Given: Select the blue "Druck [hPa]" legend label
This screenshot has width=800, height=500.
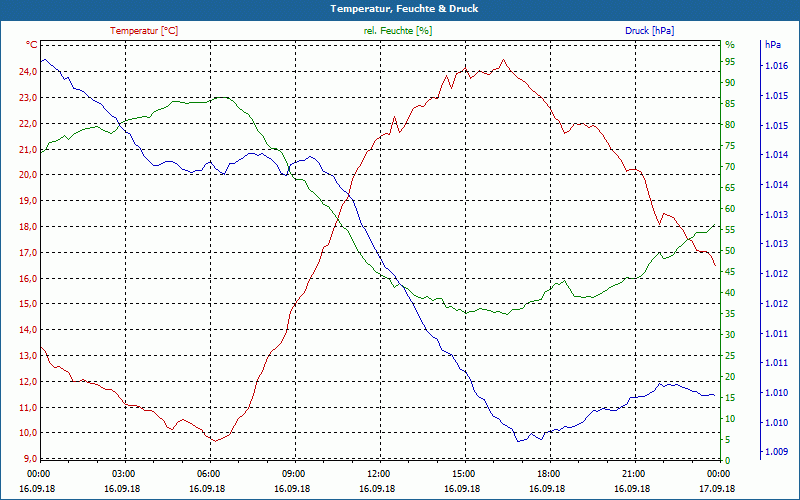Looking at the screenshot, I should [649, 31].
